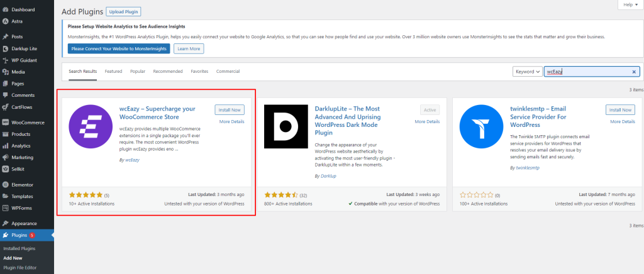Open More Details for twinklesmtp
Screen dimensions: 644x274
(x=622, y=122)
